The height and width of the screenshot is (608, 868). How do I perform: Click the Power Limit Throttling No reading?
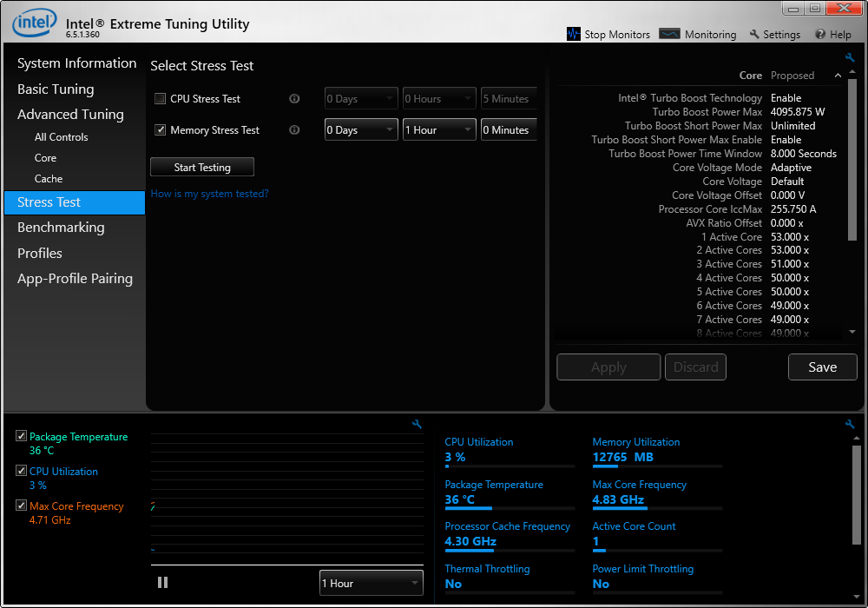point(601,584)
